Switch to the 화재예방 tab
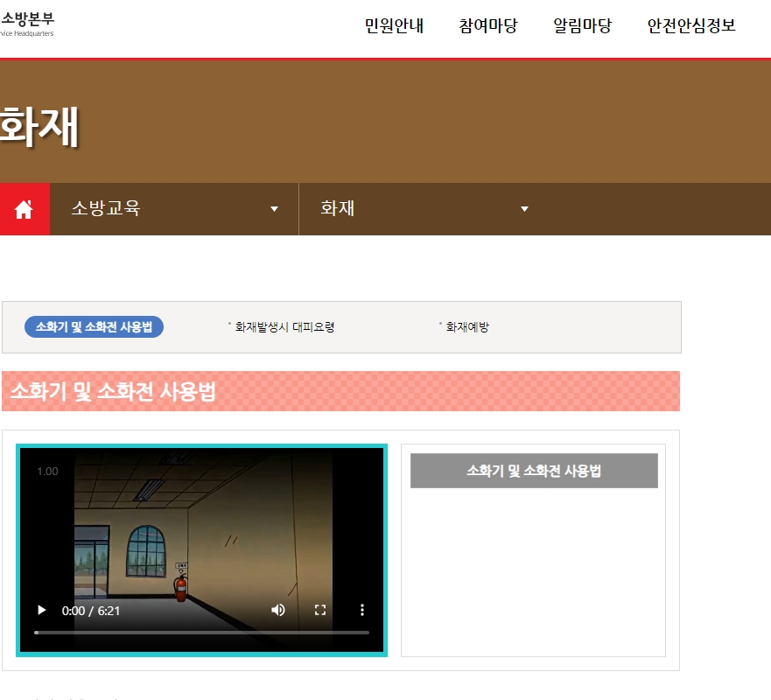 (466, 326)
